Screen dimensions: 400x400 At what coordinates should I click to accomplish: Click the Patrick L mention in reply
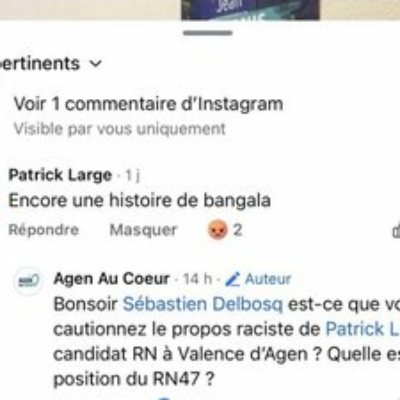tap(363, 329)
